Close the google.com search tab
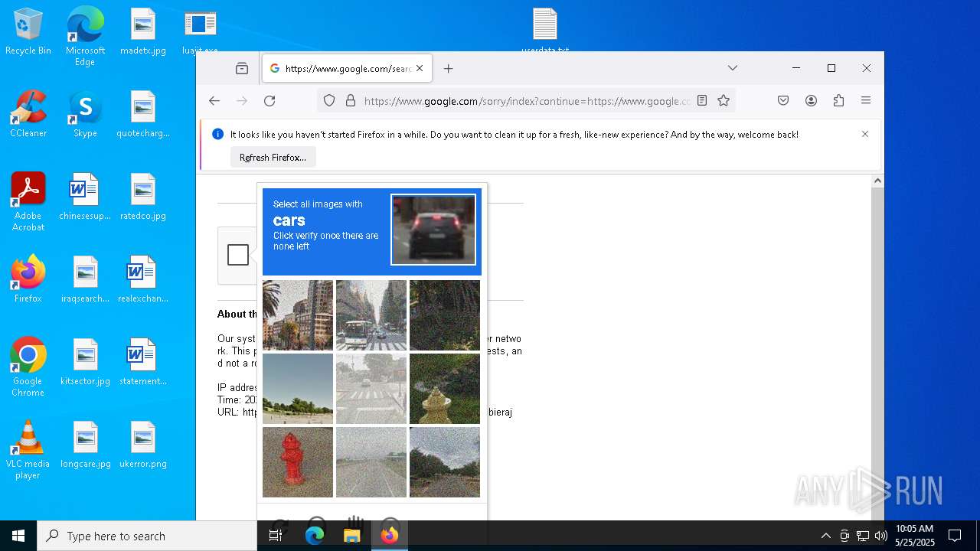Viewport: 980px width, 551px height. pos(420,68)
